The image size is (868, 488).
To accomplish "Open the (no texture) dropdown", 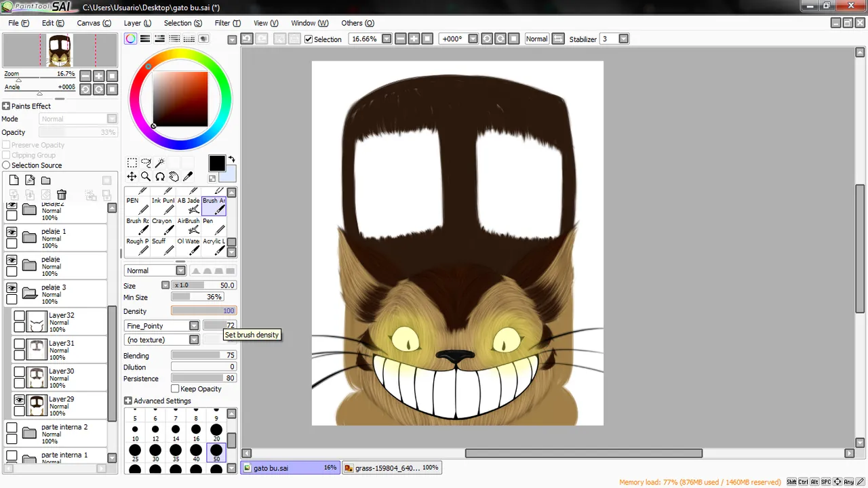I will click(x=194, y=340).
